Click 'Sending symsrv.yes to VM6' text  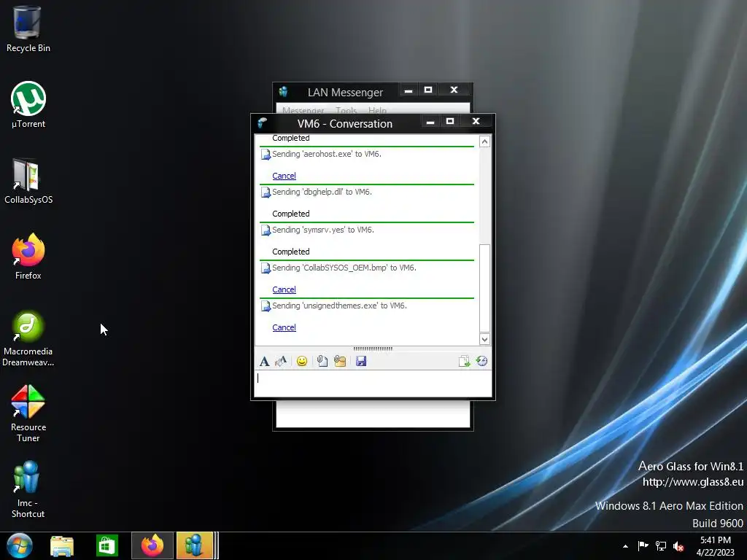(323, 230)
